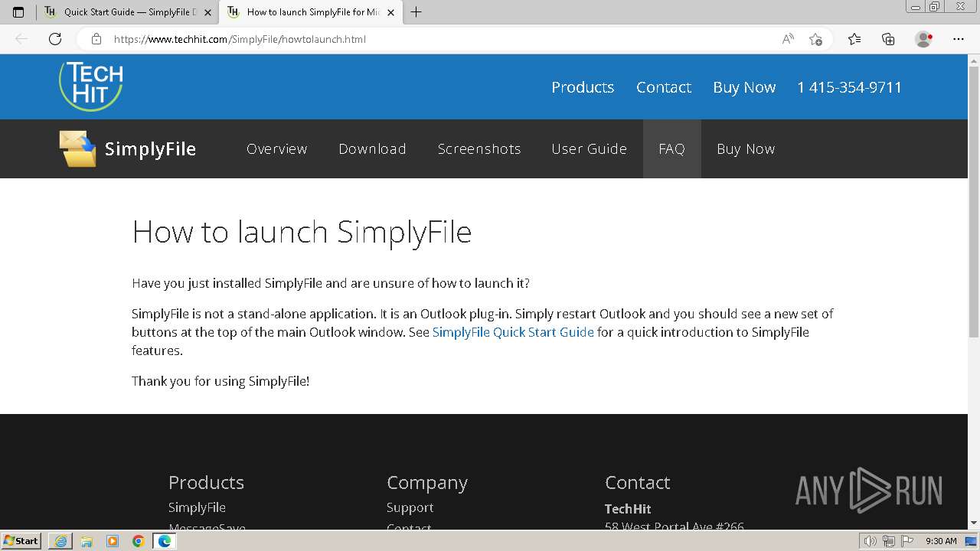Click the bold TechHit footer text
This screenshot has width=980, height=551.
(628, 509)
